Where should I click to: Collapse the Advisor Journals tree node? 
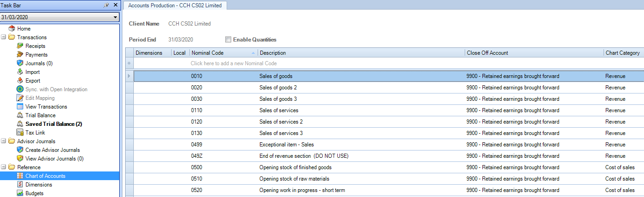4,141
